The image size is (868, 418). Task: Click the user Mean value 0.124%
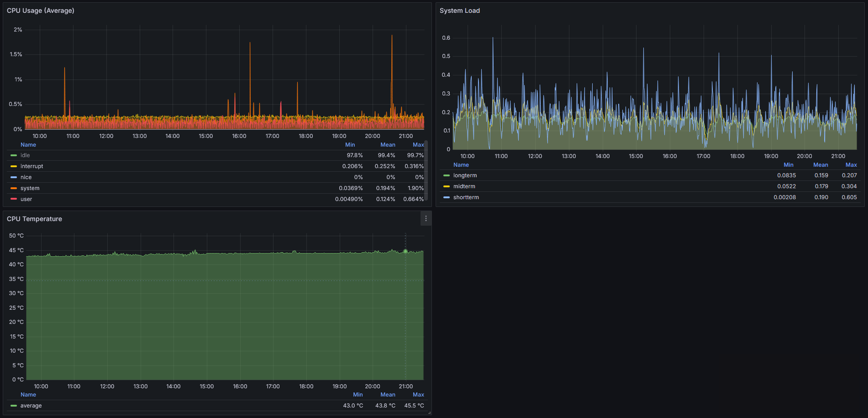pyautogui.click(x=386, y=199)
